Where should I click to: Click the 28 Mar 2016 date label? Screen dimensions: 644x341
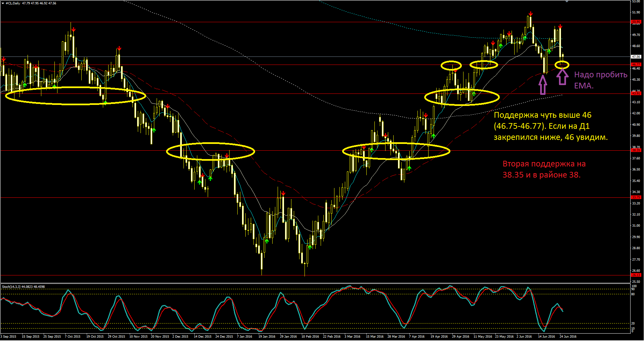click(x=396, y=337)
